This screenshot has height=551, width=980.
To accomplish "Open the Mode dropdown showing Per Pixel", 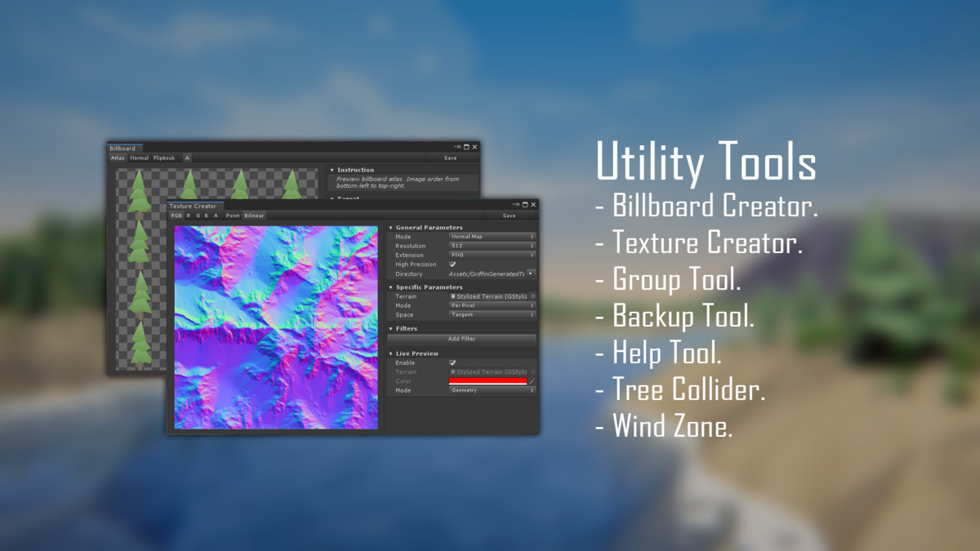I will [492, 305].
